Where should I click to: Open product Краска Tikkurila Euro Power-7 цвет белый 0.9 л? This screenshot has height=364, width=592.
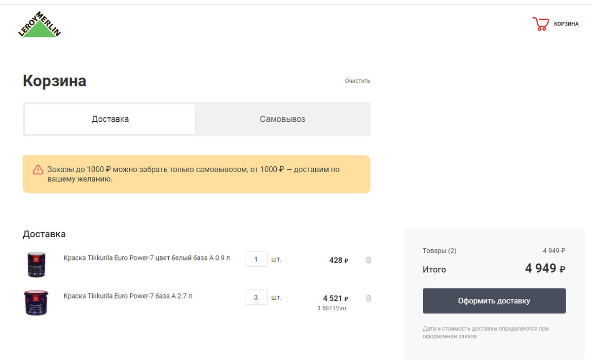tap(147, 257)
